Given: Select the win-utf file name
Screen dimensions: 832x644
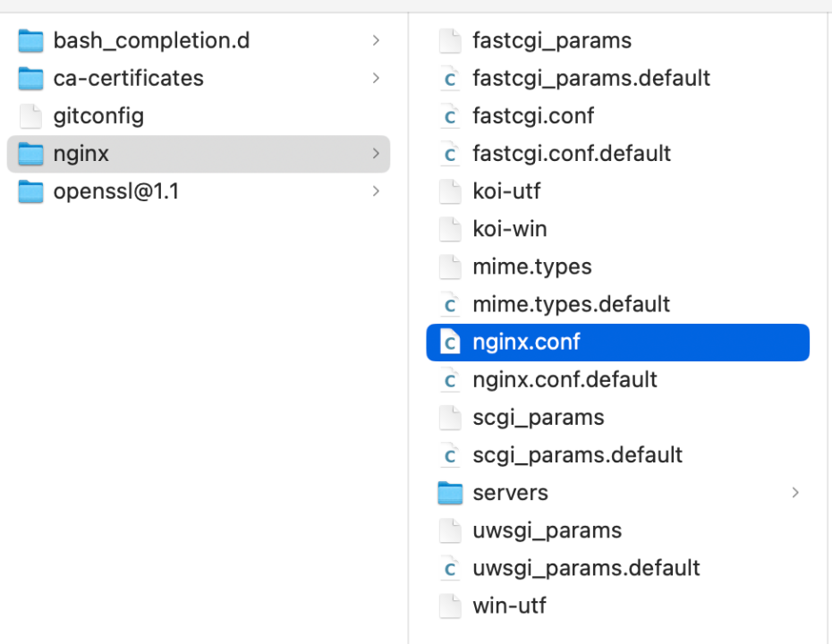Looking at the screenshot, I should (509, 606).
